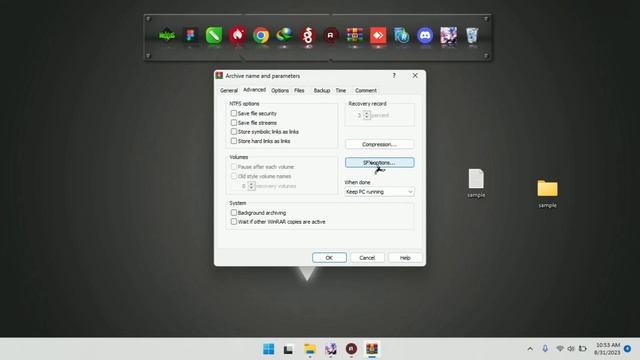Open volume control in system tray
Screen dimensions: 640x360
pyautogui.click(x=571, y=349)
